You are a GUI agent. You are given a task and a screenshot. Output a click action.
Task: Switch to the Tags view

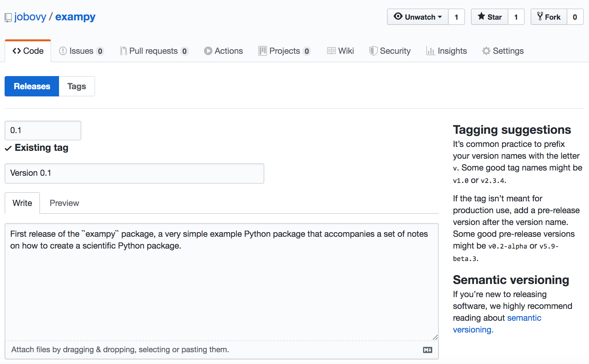(77, 86)
